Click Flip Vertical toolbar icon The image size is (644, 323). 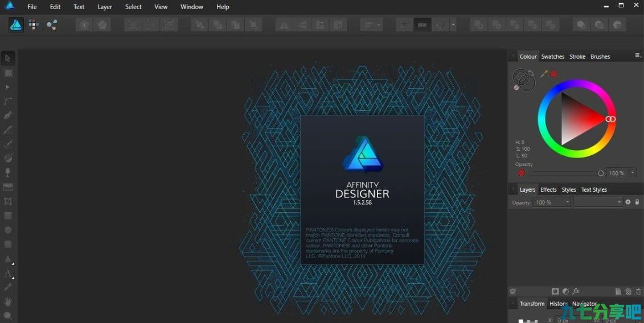pos(302,24)
